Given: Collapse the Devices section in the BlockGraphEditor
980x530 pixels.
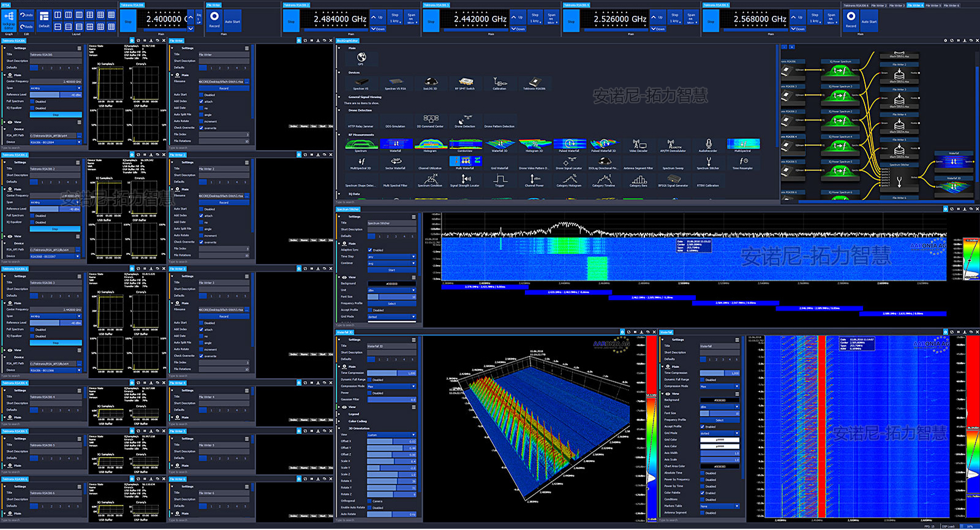Looking at the screenshot, I should (339, 72).
